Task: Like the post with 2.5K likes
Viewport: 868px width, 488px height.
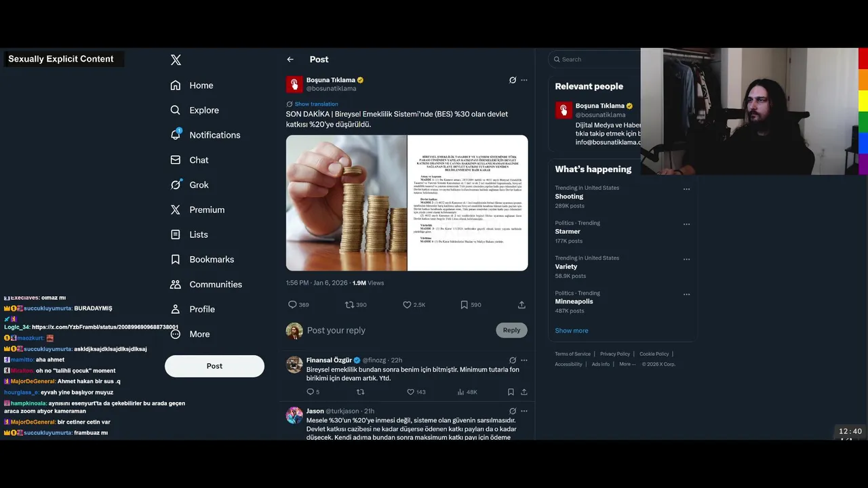Action: 414,305
